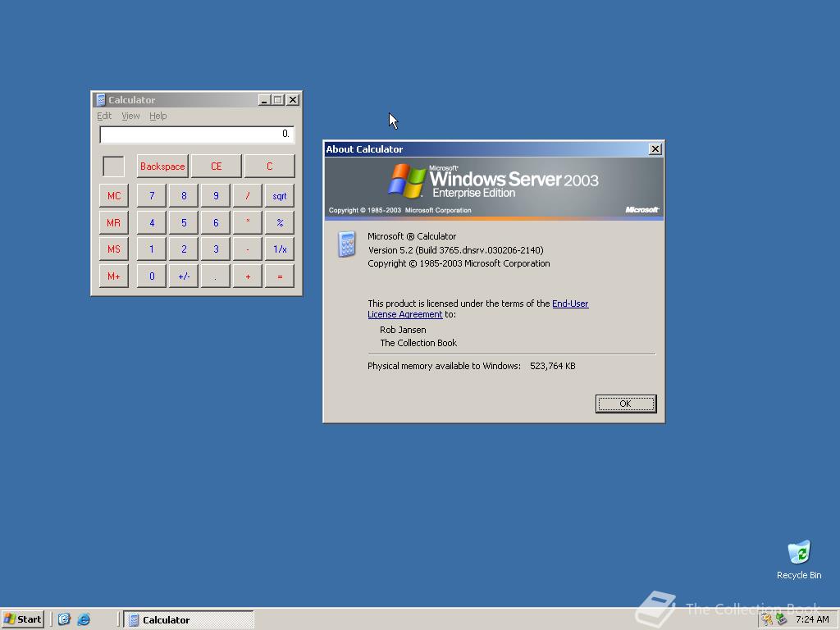This screenshot has height=630, width=840.
Task: Minimize the Calculator window
Action: [x=264, y=99]
